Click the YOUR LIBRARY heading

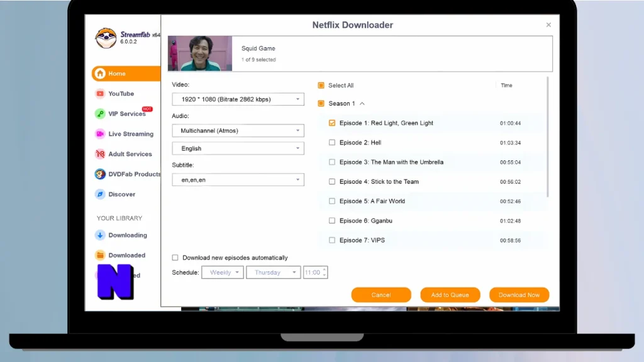point(119,218)
